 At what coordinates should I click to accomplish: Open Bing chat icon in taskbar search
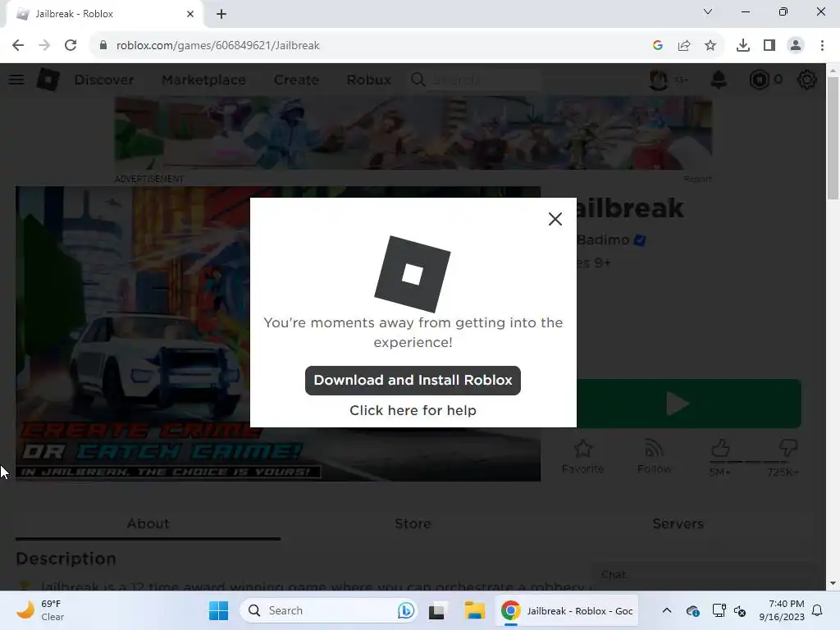(x=405, y=610)
